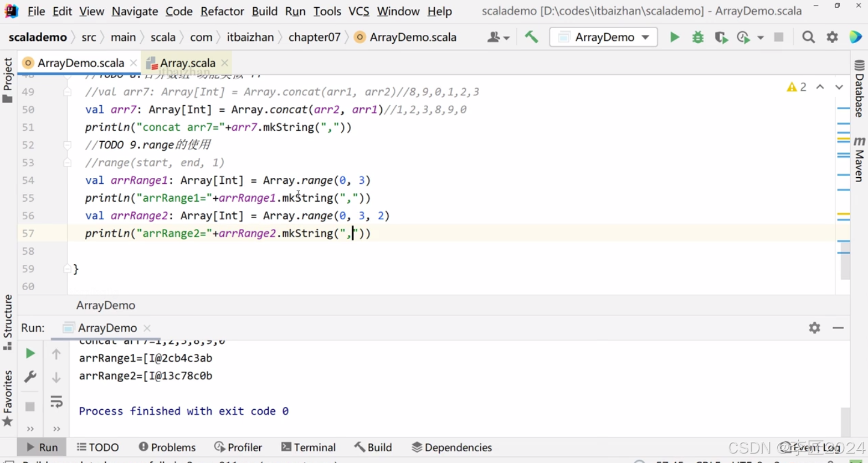Close the ArrayDemo.scala tab
This screenshot has height=463, width=868.
pyautogui.click(x=133, y=63)
